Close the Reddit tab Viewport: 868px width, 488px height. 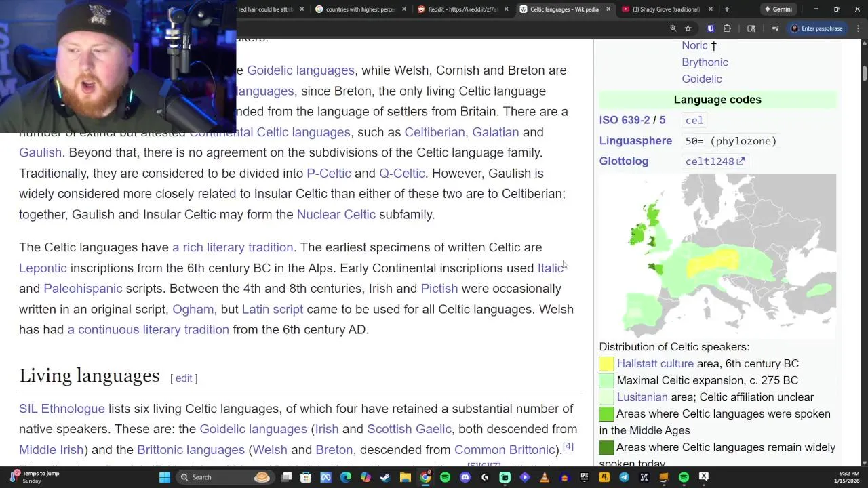[x=506, y=9]
